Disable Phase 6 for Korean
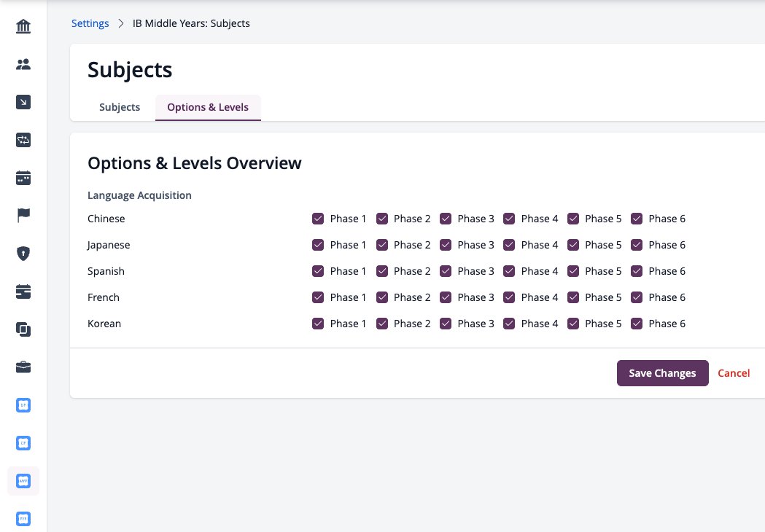Image resolution: width=765 pixels, height=532 pixels. 636,324
